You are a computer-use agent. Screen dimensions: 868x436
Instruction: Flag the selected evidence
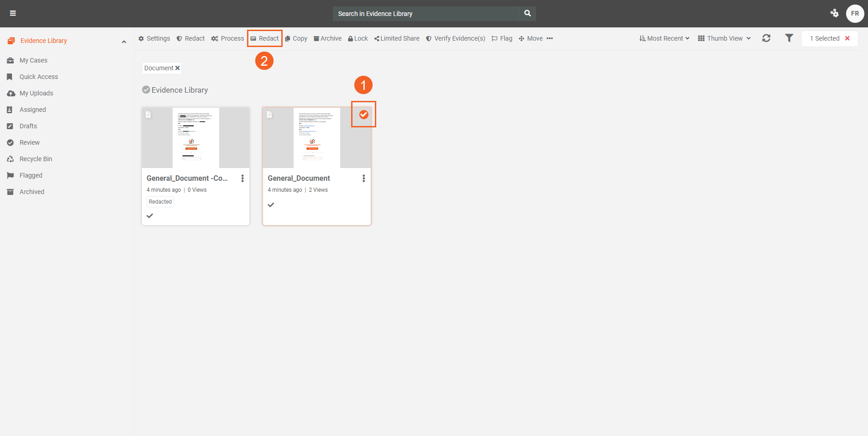pos(502,38)
